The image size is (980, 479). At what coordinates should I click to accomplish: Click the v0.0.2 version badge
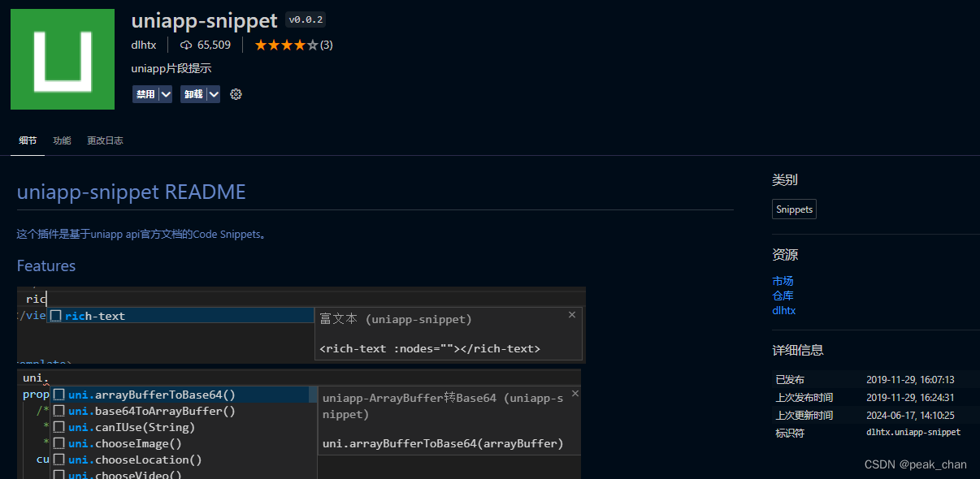tap(305, 19)
